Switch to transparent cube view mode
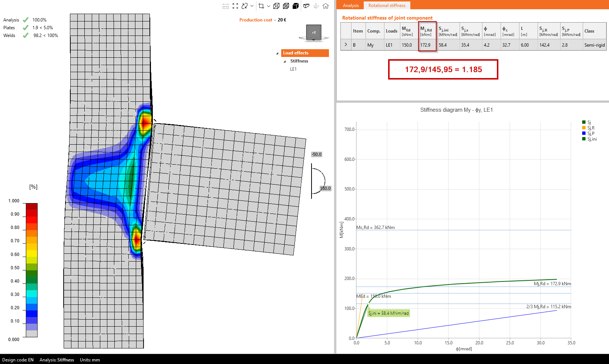The width and height of the screenshot is (609, 364). (286, 6)
